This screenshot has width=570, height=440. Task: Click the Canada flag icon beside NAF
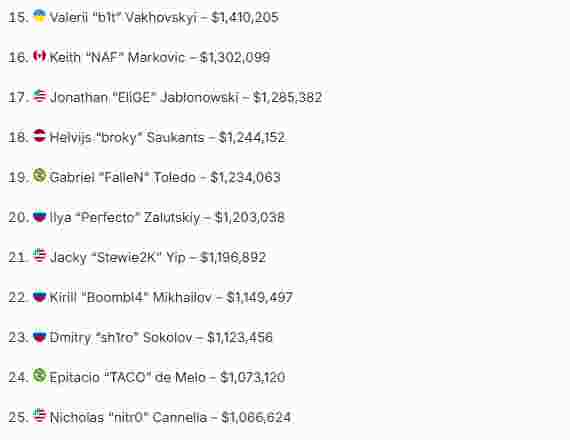(x=39, y=56)
